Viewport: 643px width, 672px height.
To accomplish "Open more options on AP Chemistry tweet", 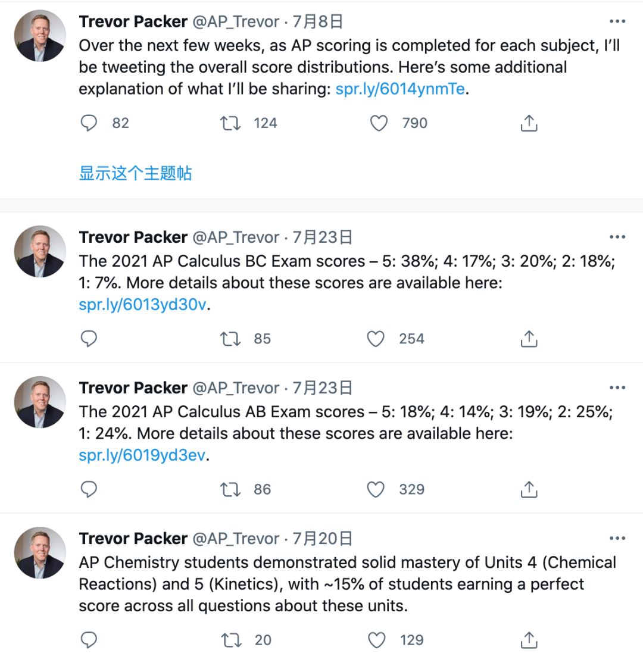I will [x=617, y=538].
